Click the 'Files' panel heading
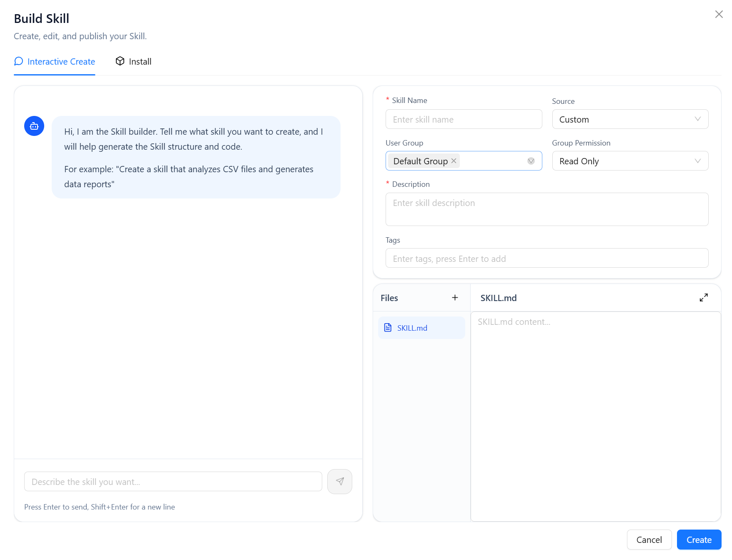This screenshot has height=560, width=732. [389, 298]
